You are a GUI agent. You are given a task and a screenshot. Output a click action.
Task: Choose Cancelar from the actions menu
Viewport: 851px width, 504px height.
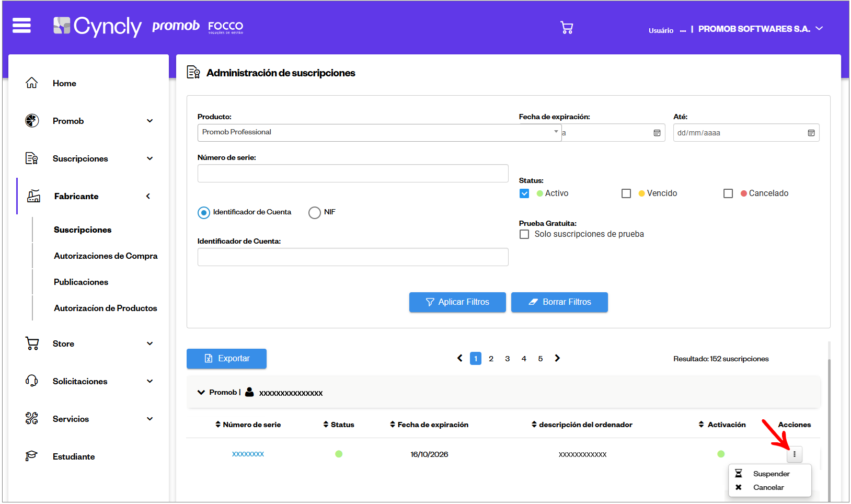768,487
